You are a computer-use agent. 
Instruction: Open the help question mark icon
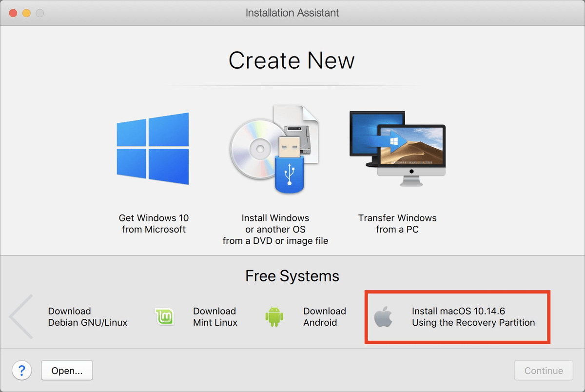click(21, 371)
